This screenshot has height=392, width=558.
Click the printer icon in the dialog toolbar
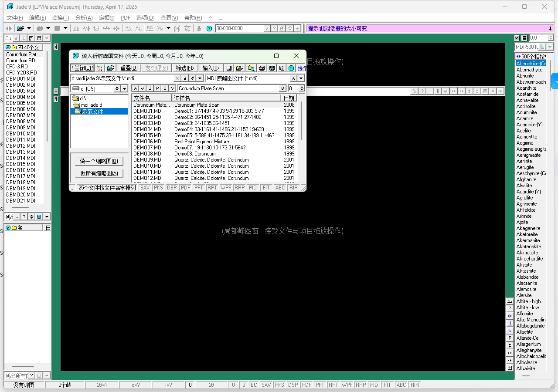coord(262,68)
